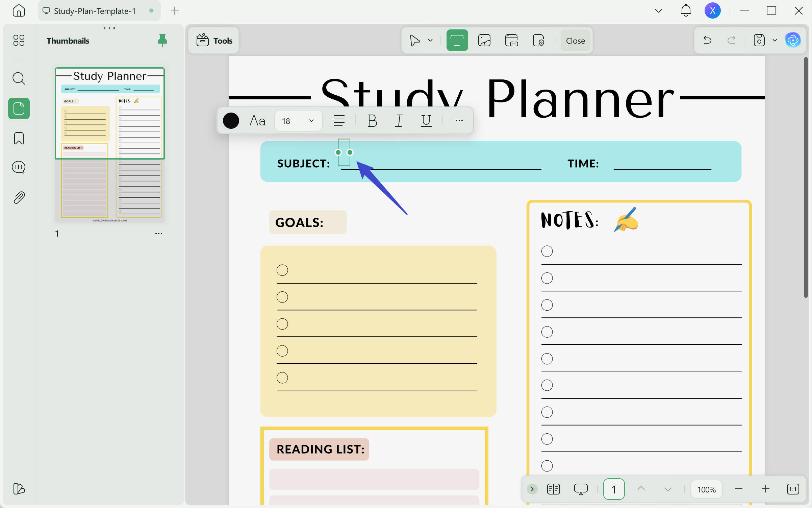Open notifications bell
The image size is (812, 508).
tap(686, 11)
